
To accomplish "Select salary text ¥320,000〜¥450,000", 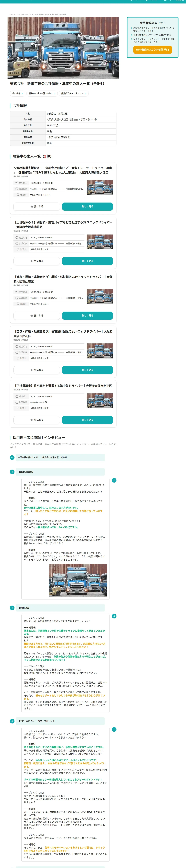I will click(42, 183).
